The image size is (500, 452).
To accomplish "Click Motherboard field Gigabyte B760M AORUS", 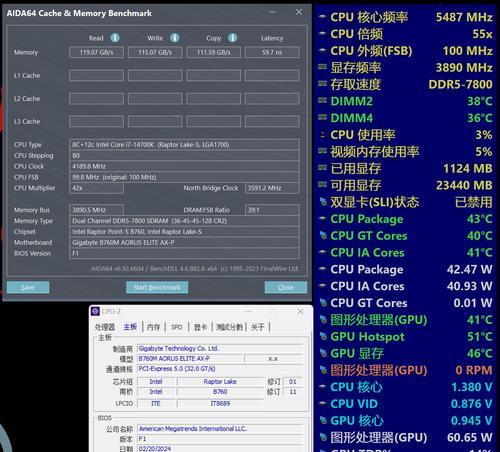I will click(x=184, y=243).
